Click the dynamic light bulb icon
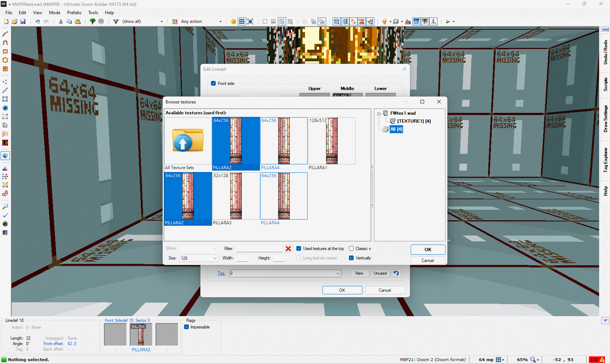Screen dimensions: 610x364 pyautogui.click(x=385, y=21)
